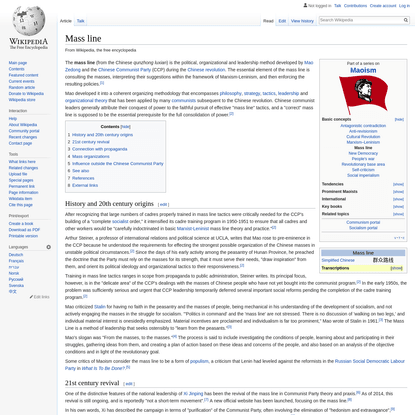This screenshot has height=415, width=415.
Task: Show the Key books section
Action: [398, 207]
